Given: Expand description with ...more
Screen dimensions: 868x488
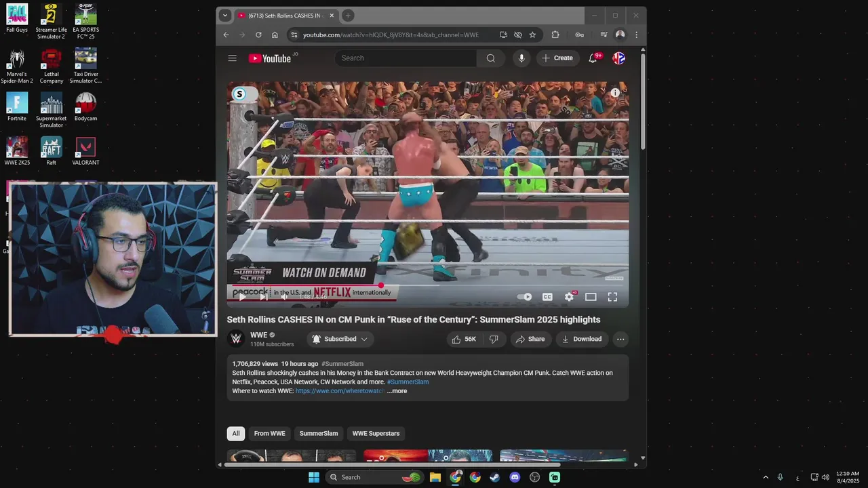Looking at the screenshot, I should (x=397, y=391).
